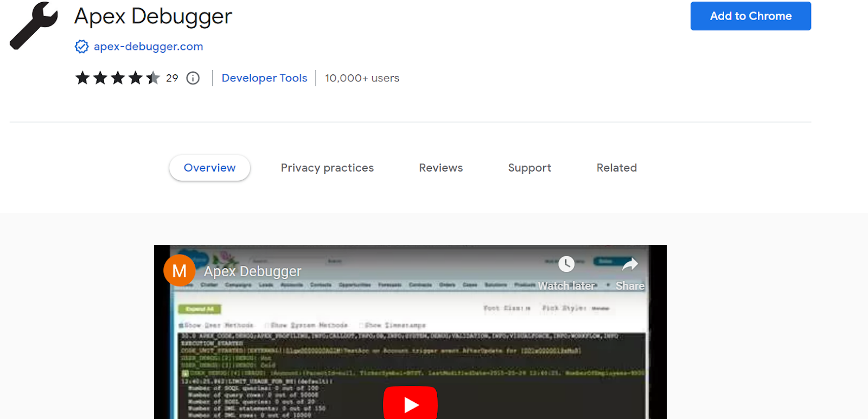Click the Add to Chrome button

750,16
